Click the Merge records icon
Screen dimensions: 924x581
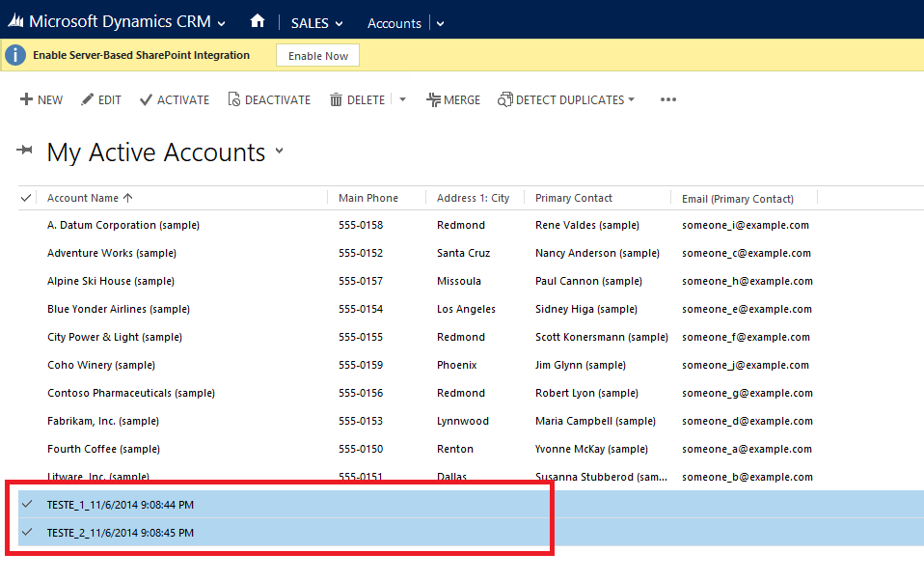(x=433, y=99)
